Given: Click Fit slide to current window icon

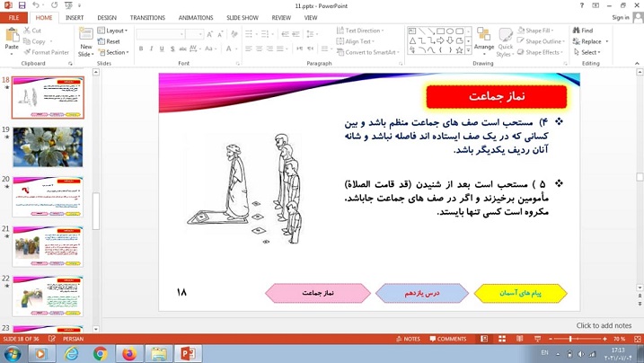Looking at the screenshot, I should tap(635, 339).
